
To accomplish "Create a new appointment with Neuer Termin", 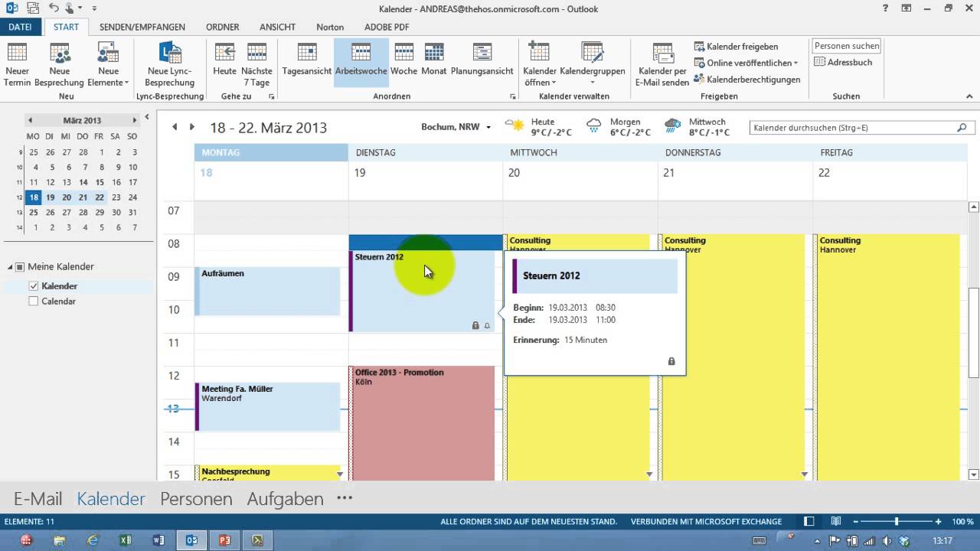I will click(17, 64).
